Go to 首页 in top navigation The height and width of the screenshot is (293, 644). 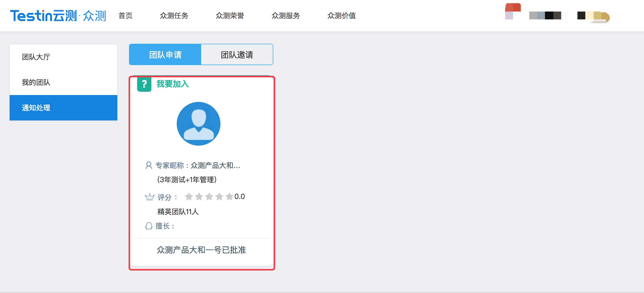coord(125,16)
